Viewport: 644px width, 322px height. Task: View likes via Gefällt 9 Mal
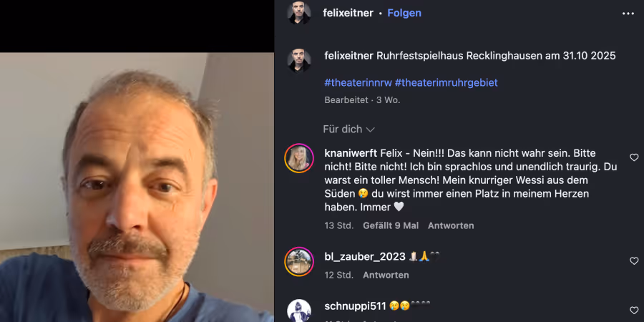[391, 225]
